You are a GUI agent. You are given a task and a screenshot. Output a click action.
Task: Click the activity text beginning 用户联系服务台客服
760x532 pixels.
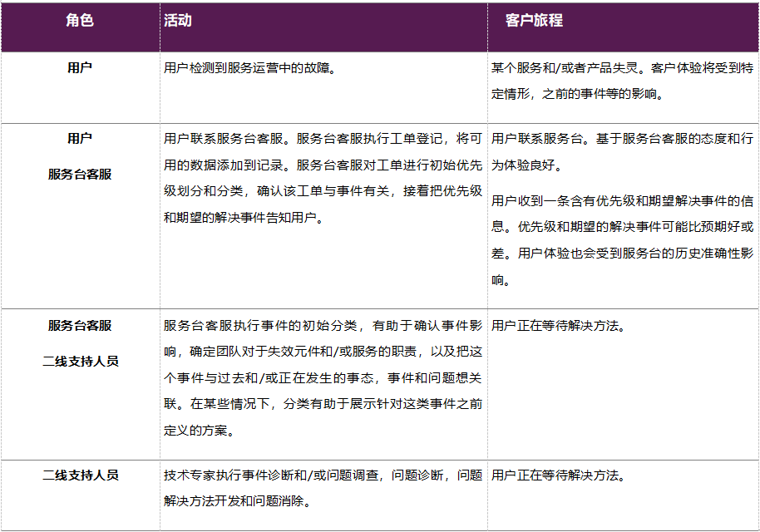click(x=323, y=178)
